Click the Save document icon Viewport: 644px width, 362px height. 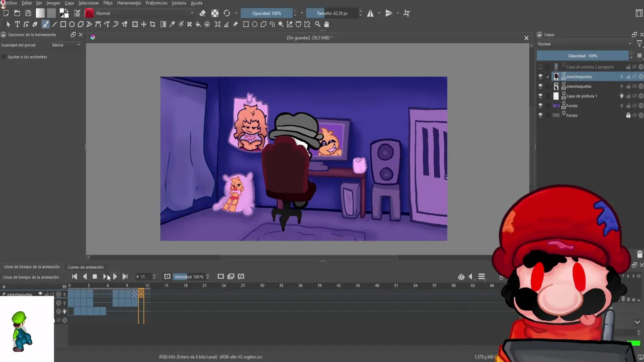tap(28, 13)
